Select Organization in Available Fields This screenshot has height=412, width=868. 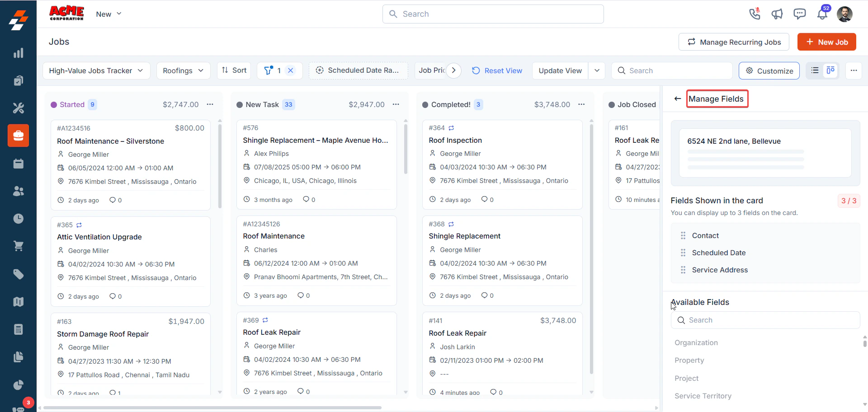696,342
